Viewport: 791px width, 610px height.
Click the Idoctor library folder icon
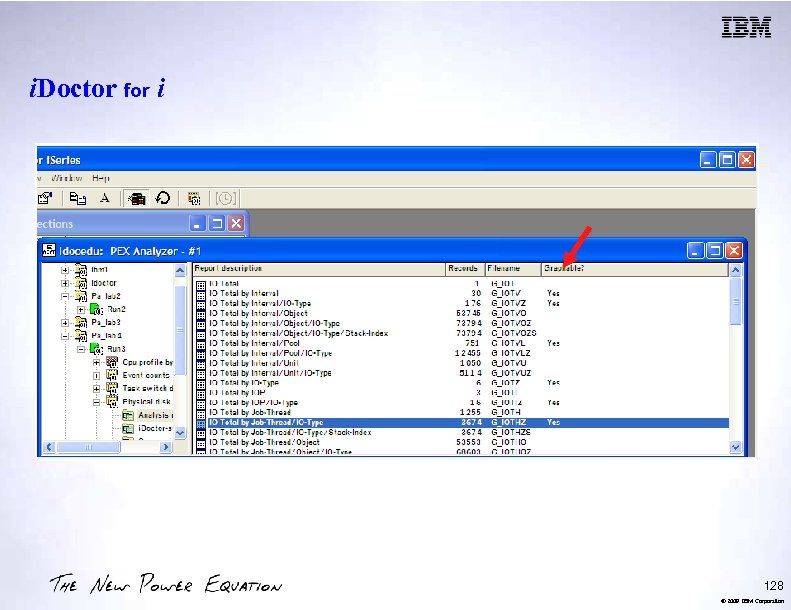pyautogui.click(x=81, y=283)
